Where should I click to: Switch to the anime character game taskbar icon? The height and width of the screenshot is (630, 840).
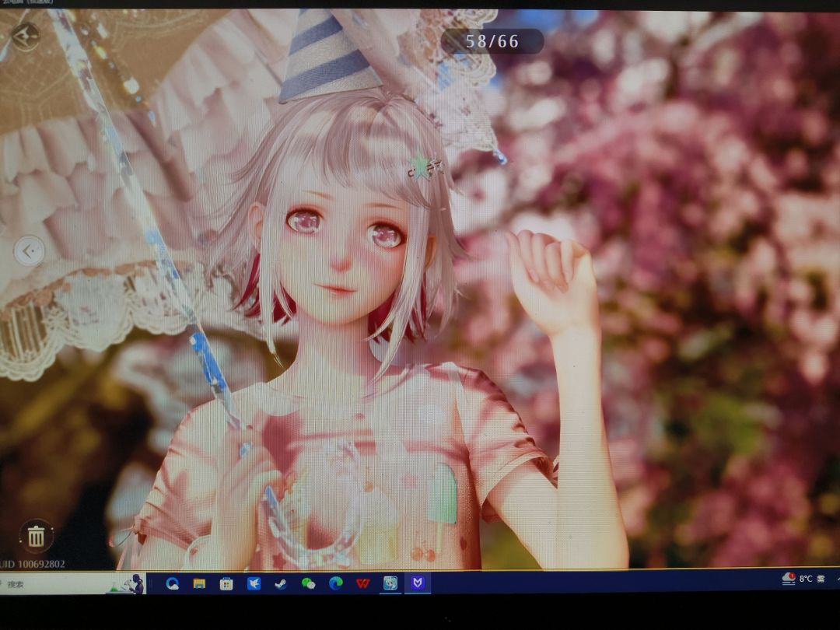coord(390,583)
